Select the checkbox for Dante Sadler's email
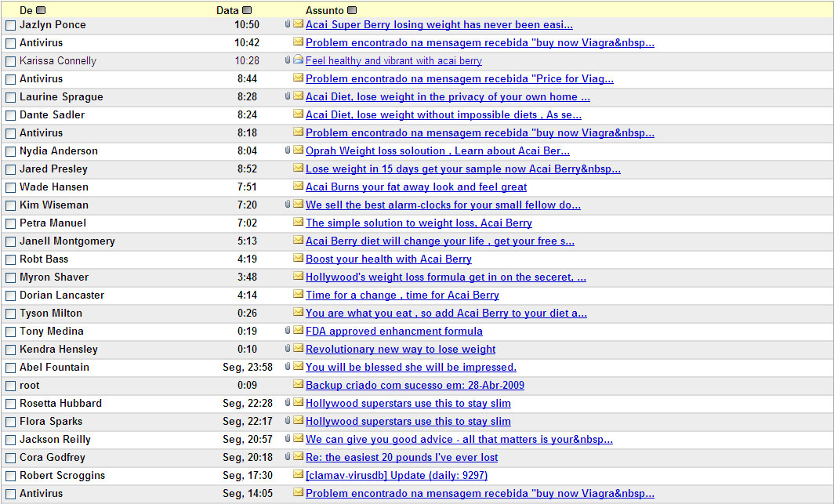Viewport: 834px width, 504px height. point(10,115)
